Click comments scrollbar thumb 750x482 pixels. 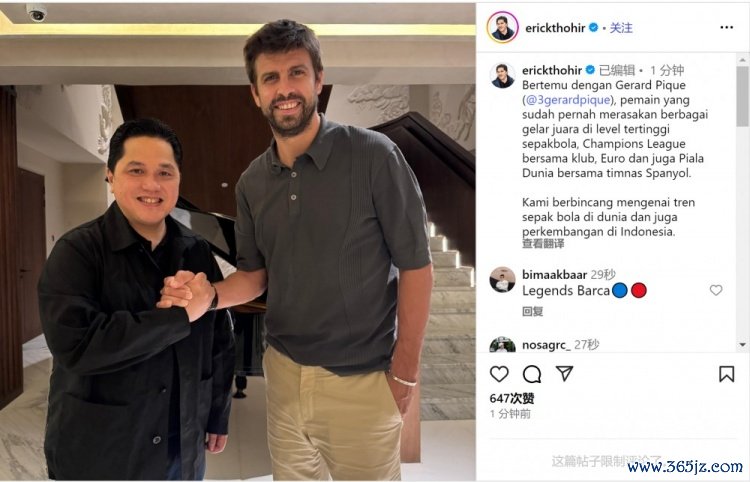(x=742, y=97)
